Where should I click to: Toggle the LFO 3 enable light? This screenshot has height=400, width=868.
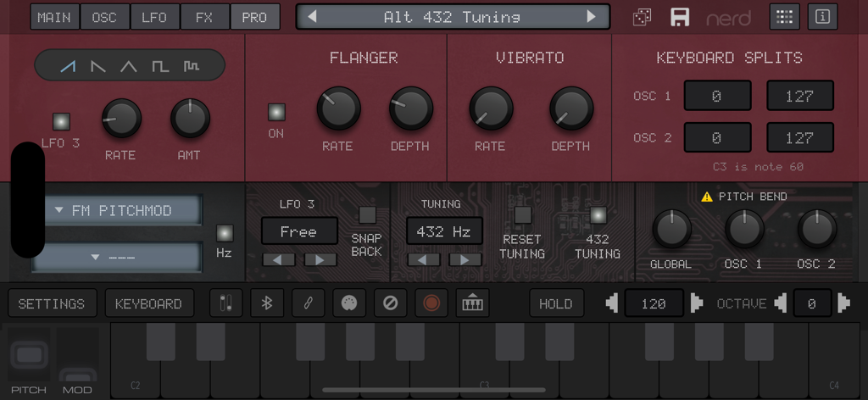(61, 122)
